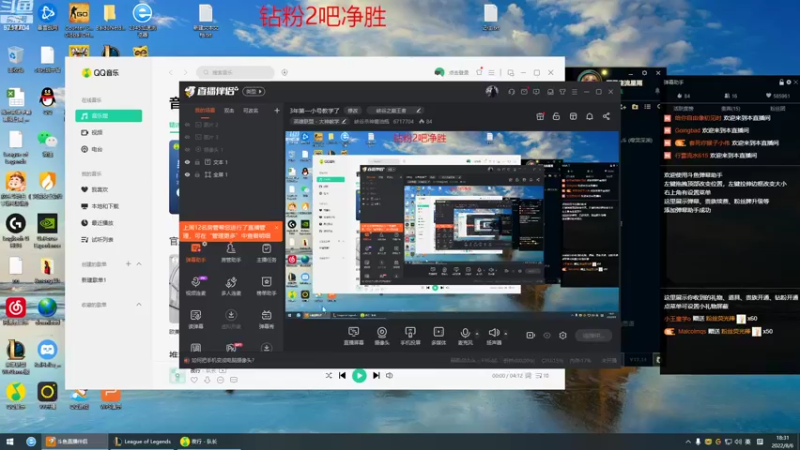
Task: Open the QQ音乐 main menu icon
Action: (491, 72)
